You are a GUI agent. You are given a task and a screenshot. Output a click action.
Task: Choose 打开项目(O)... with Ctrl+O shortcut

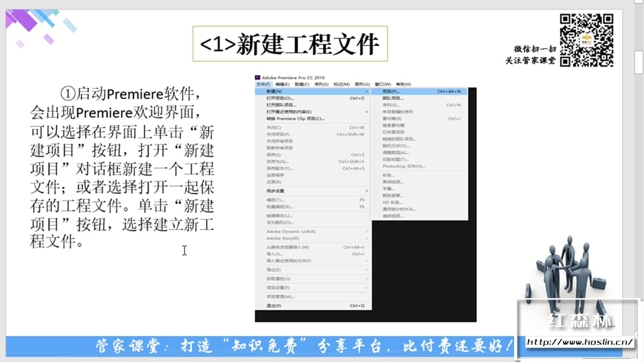(x=313, y=98)
